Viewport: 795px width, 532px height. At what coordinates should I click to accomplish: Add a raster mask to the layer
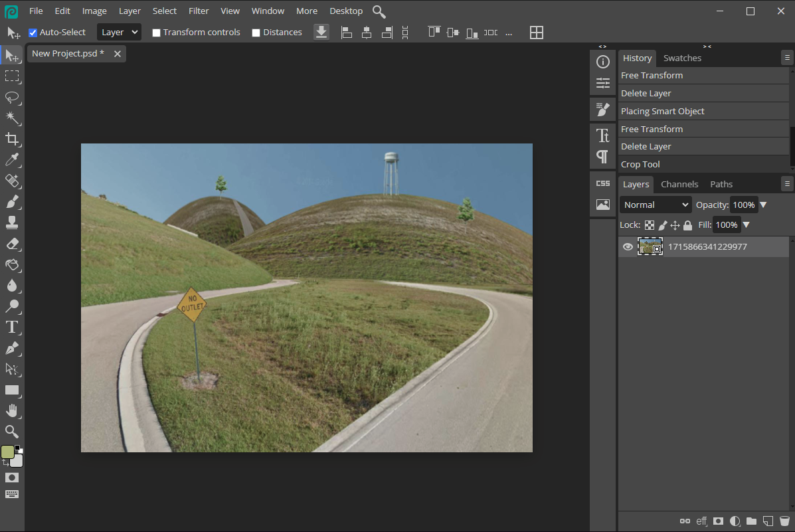point(719,521)
